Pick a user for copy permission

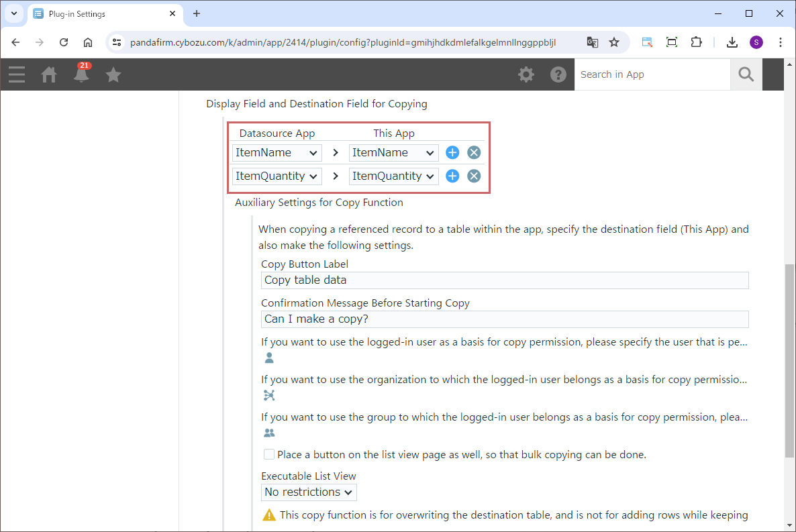[269, 358]
